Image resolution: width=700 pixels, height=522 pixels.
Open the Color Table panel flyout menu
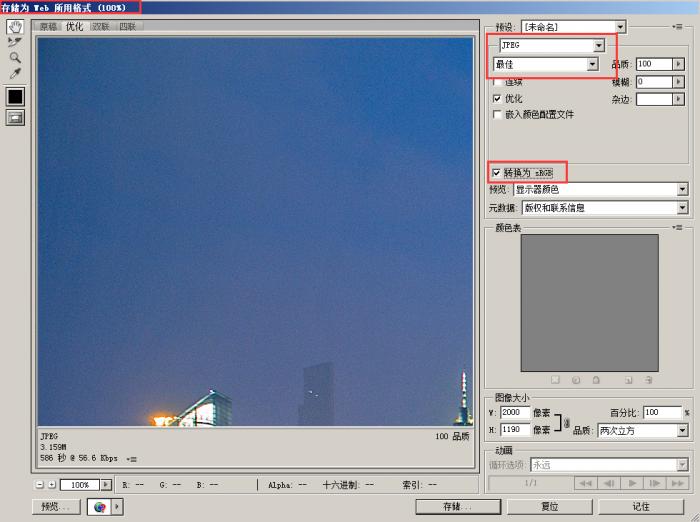coord(677,228)
